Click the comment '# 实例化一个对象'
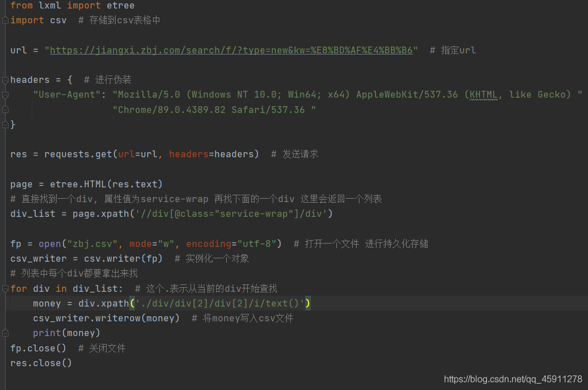This screenshot has width=588, height=390. click(212, 259)
